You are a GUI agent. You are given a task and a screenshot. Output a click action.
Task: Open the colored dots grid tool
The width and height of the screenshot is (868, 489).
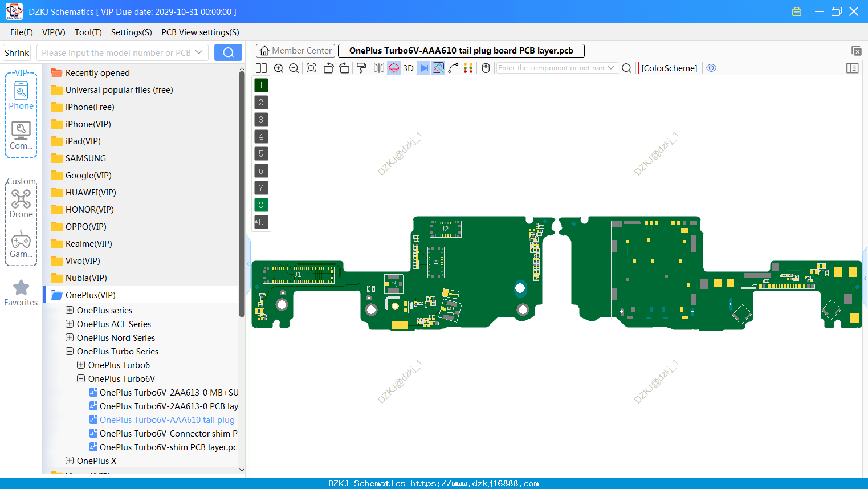[x=468, y=68]
